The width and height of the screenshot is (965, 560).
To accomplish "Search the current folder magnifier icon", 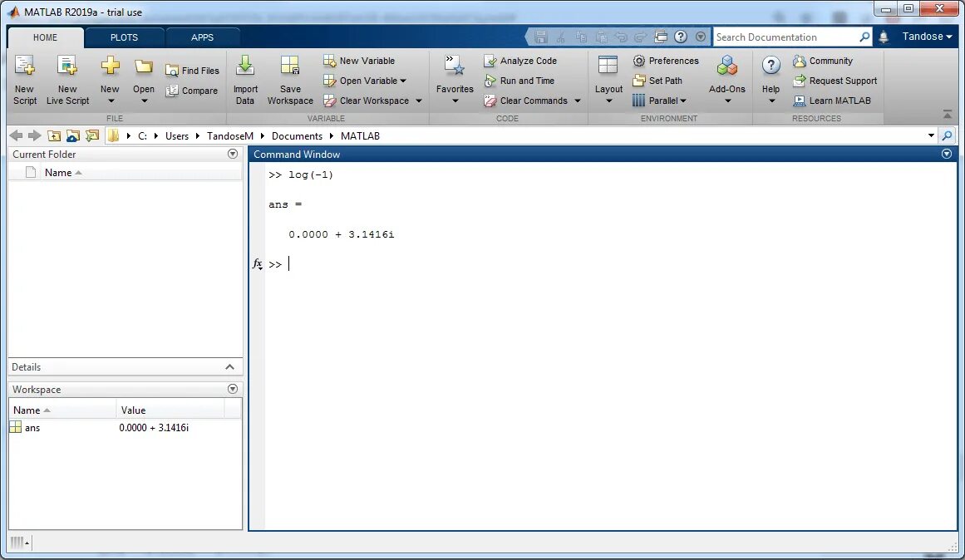I will coord(948,135).
